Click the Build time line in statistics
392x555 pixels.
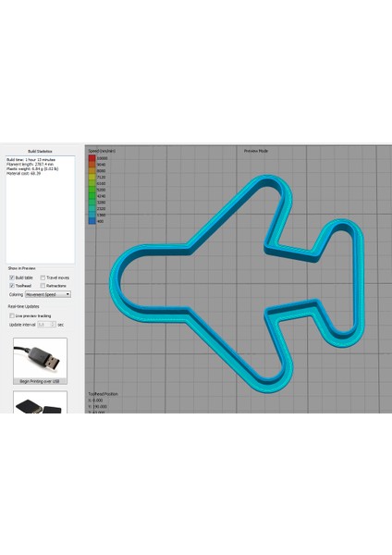point(31,160)
